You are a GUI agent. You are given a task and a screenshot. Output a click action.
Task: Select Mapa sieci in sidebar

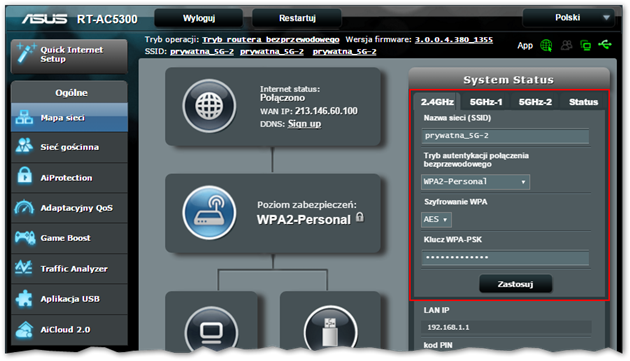[70, 117]
